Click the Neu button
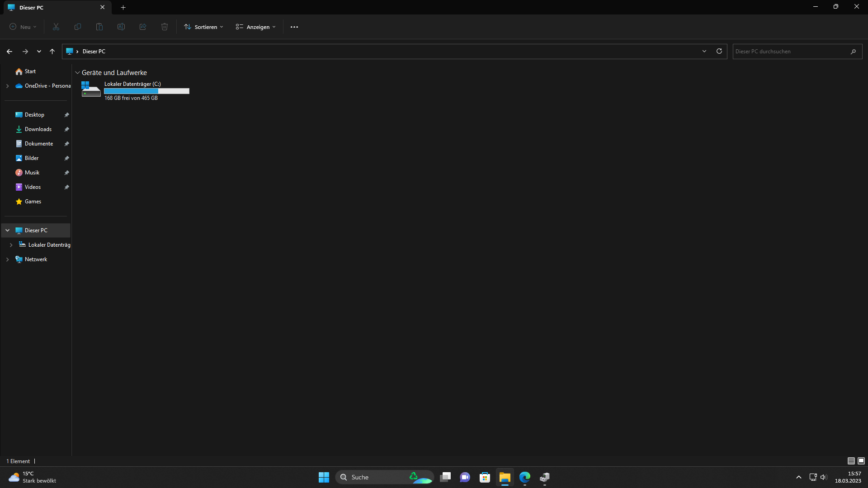The width and height of the screenshot is (868, 488). (23, 27)
